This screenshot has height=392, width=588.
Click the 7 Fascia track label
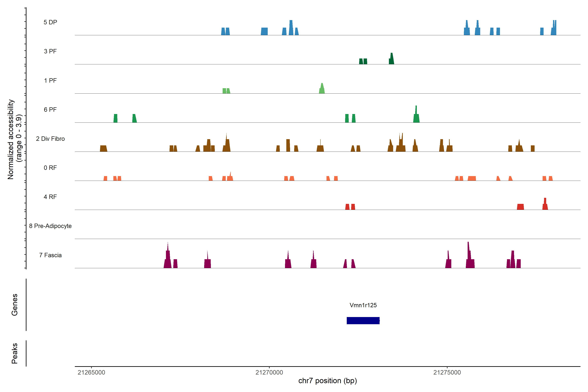coord(50,255)
